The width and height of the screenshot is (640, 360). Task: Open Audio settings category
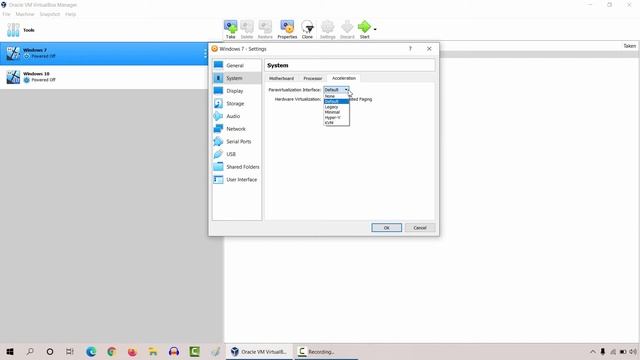(x=237, y=116)
